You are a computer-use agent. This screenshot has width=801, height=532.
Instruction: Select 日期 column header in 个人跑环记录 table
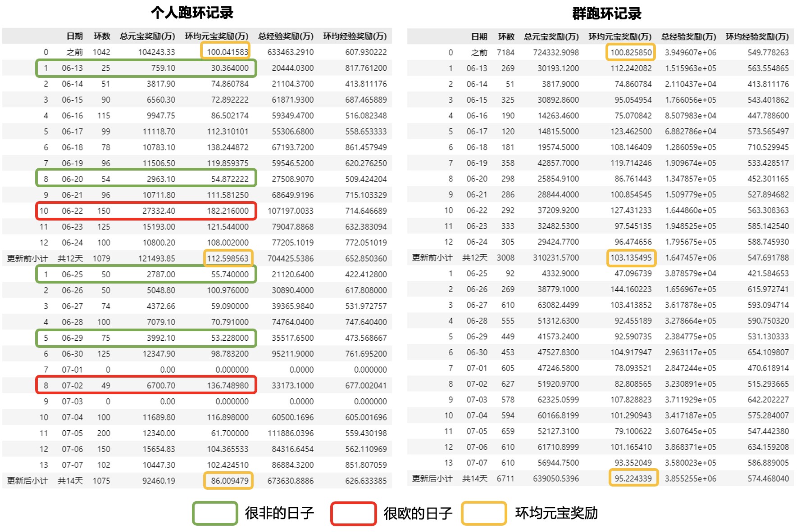[x=75, y=36]
